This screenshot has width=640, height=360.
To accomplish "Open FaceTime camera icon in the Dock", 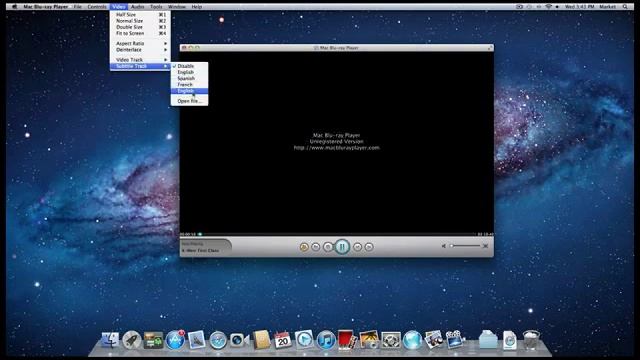I will [x=239, y=340].
